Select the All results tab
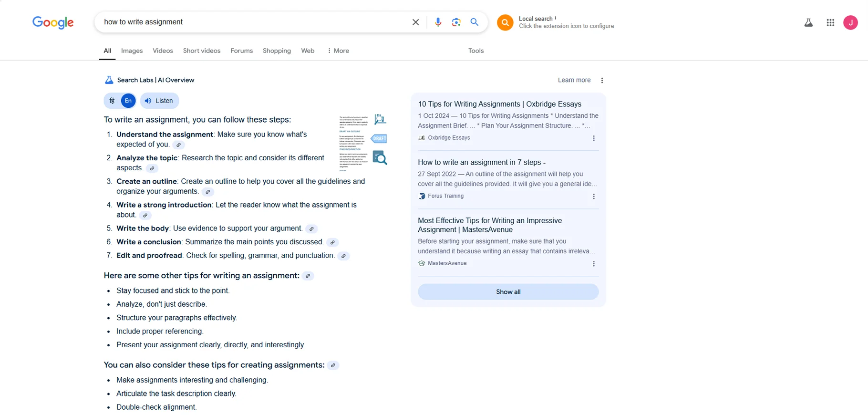 pyautogui.click(x=107, y=51)
